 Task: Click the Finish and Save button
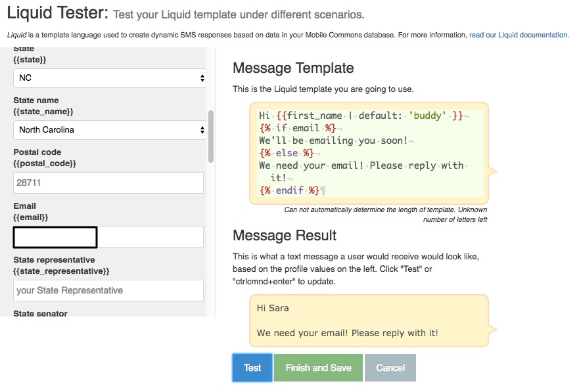click(x=318, y=368)
